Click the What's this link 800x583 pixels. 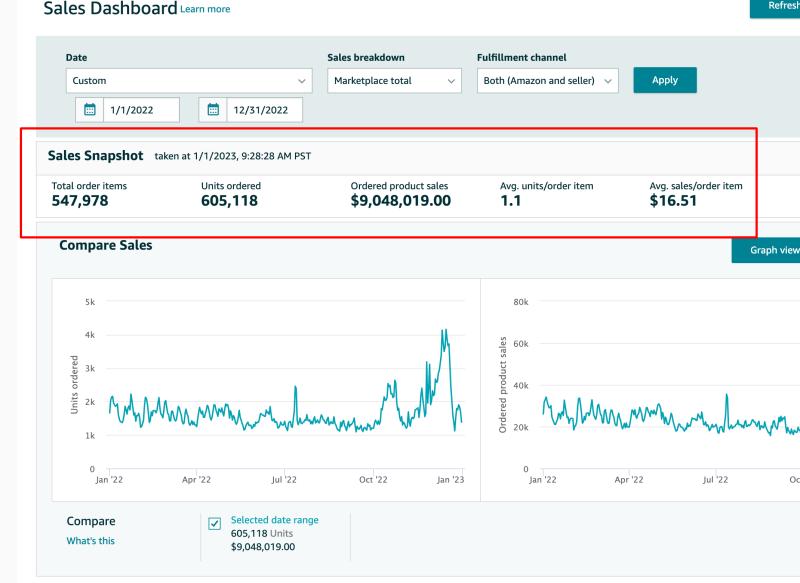[x=90, y=541]
